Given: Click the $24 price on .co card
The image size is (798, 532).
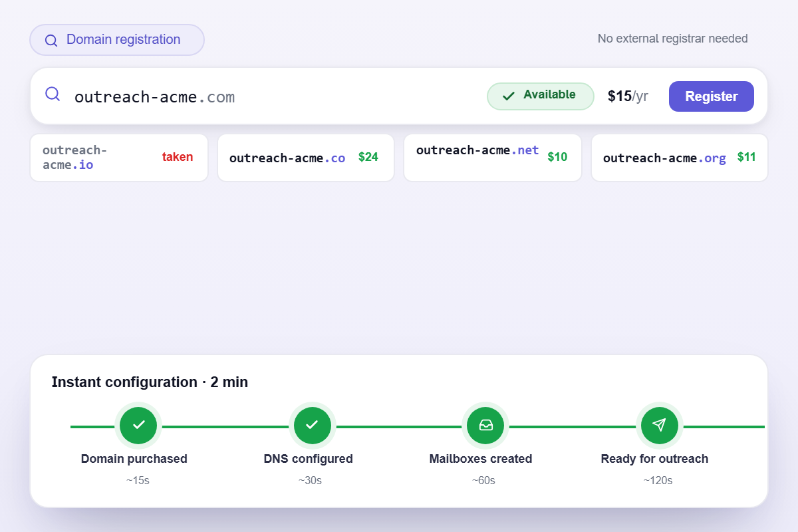Looking at the screenshot, I should coord(368,158).
